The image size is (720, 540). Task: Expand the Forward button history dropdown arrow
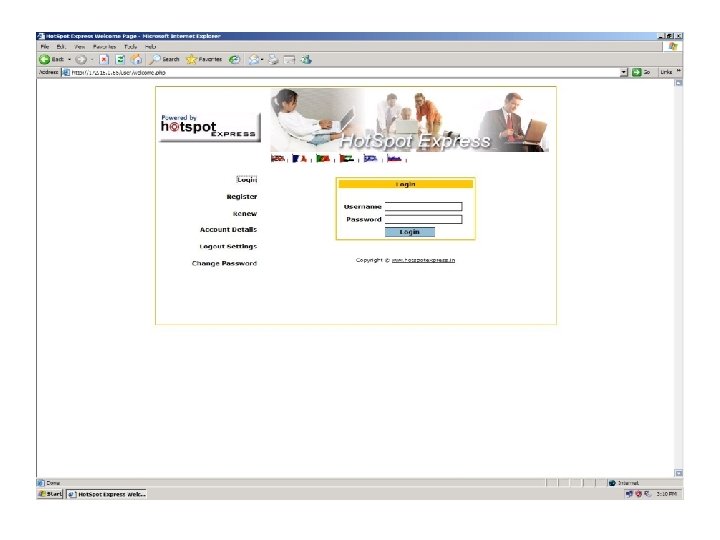(x=92, y=59)
